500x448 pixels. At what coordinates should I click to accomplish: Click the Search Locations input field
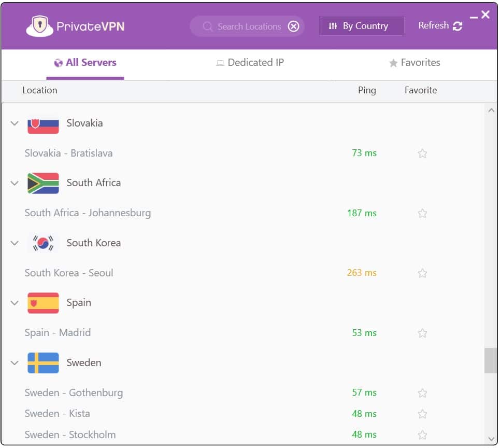(x=247, y=26)
